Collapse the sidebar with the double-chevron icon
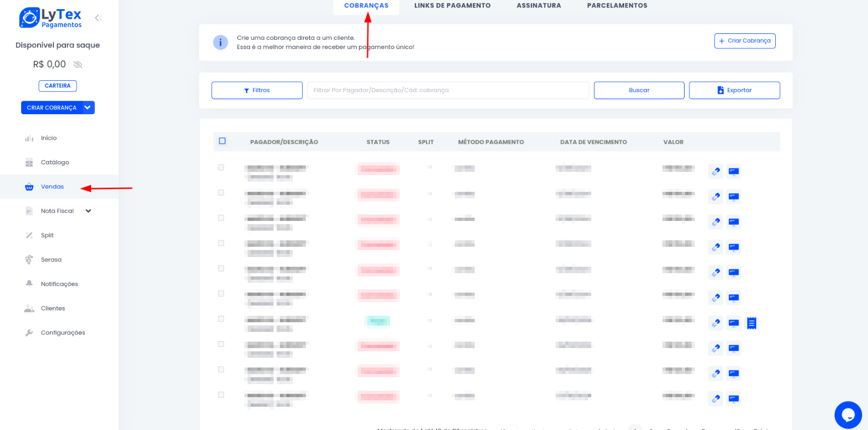 coord(98,18)
